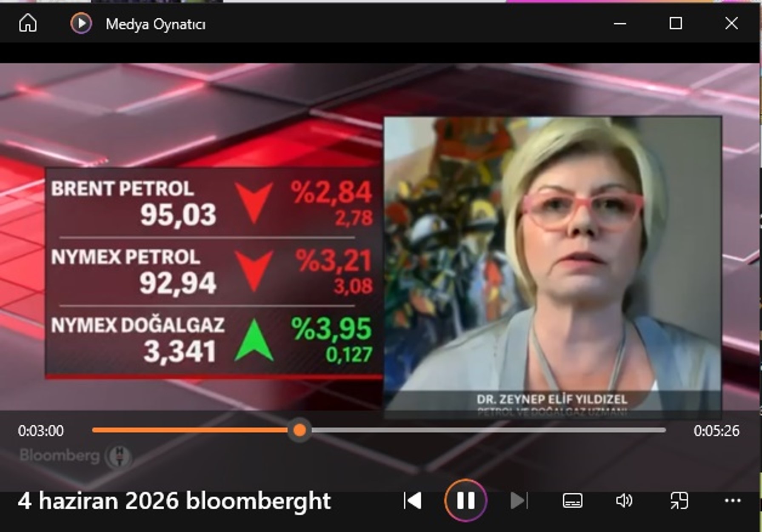
Task: Skip to the previous track
Action: click(x=412, y=501)
